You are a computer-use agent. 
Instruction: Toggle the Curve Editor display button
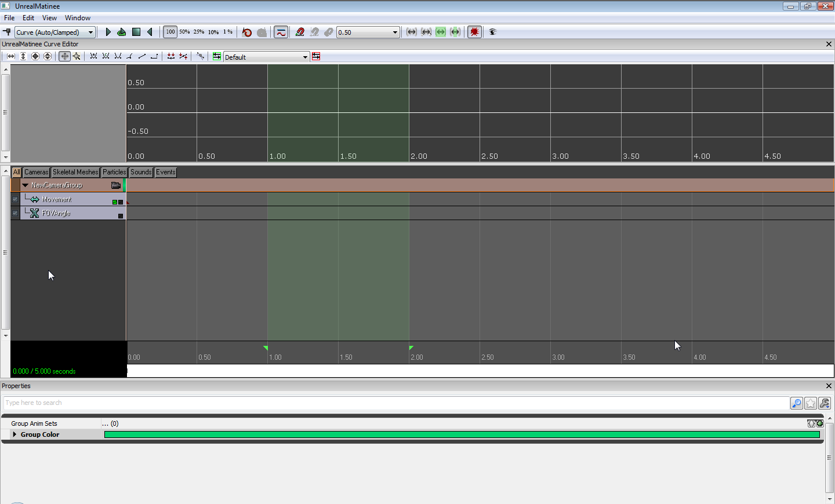[x=281, y=32]
